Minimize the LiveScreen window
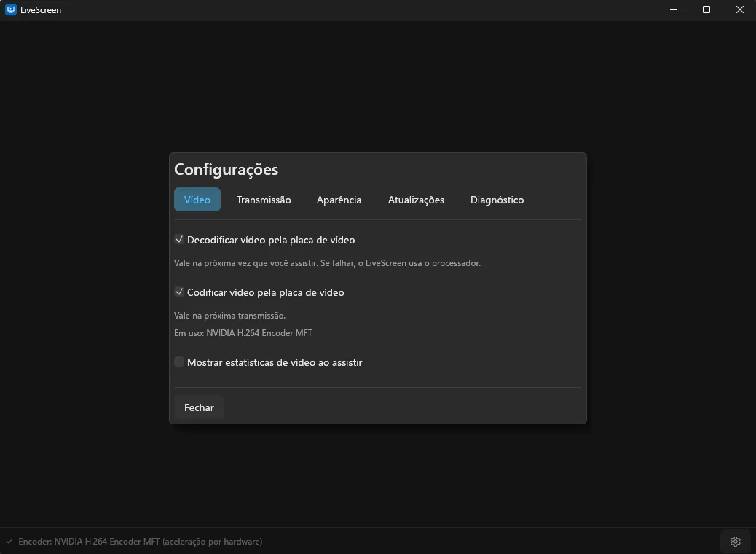The width and height of the screenshot is (756, 554). tap(674, 9)
